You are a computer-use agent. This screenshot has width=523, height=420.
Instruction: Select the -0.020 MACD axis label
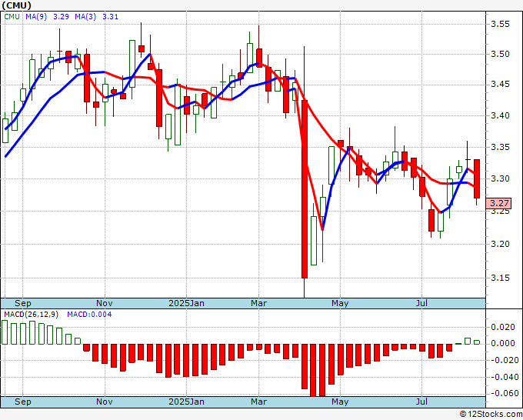tap(503, 360)
